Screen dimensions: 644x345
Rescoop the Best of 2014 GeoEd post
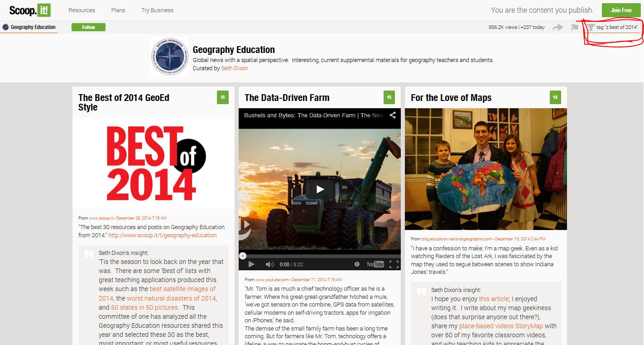pos(222,97)
